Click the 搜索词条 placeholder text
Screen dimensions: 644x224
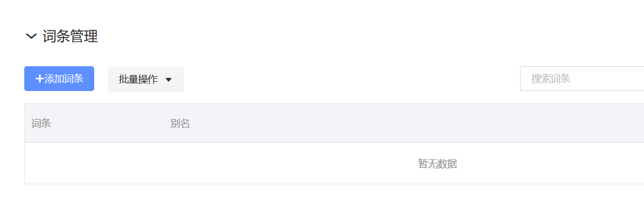(x=550, y=78)
